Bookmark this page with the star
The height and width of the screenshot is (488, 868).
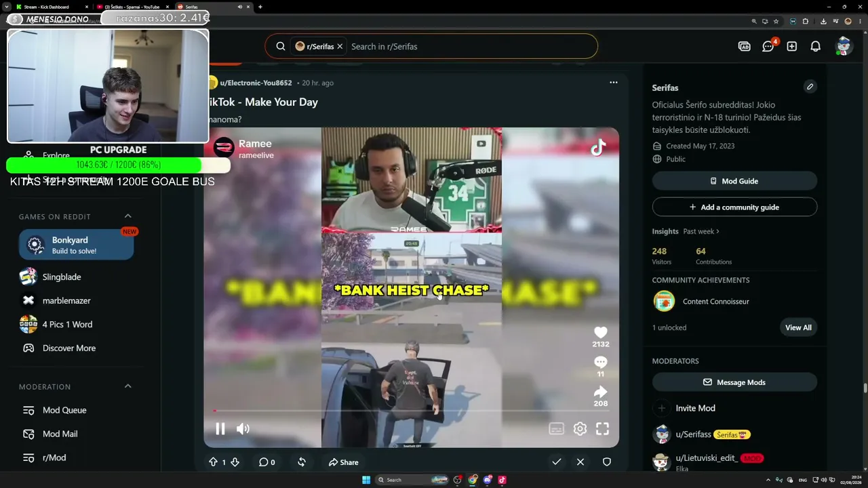776,21
